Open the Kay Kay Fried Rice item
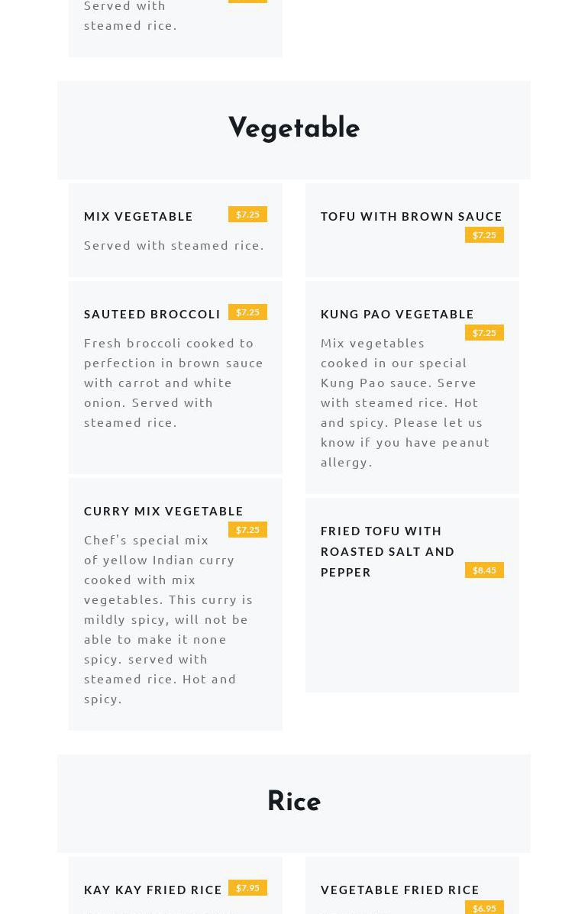The image size is (588, 914). pos(153,890)
